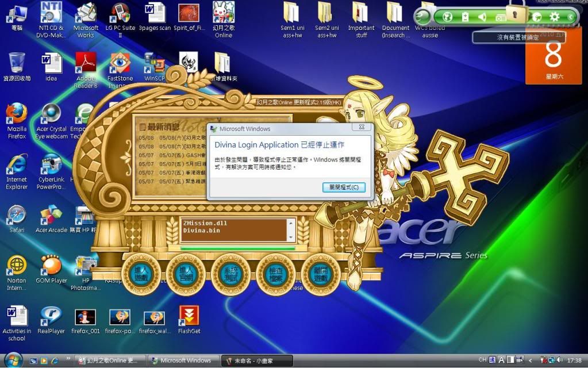This screenshot has width=588, height=368.
Task: Click the green update progress bar
Action: coord(237,248)
